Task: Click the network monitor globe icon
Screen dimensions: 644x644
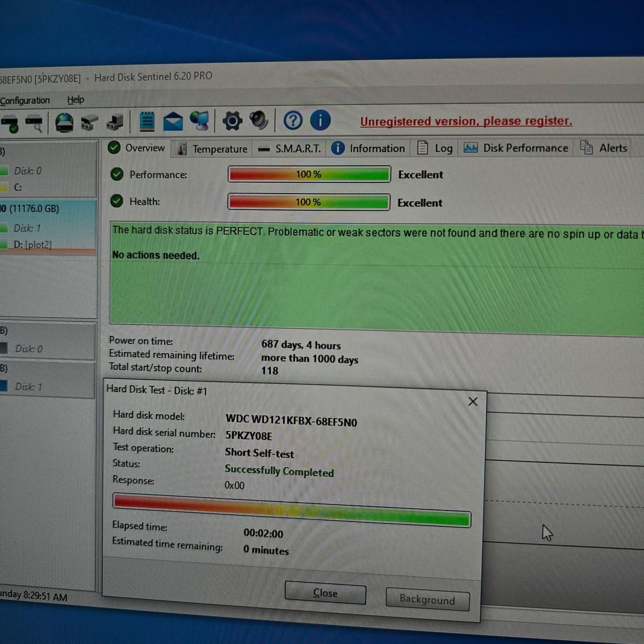Action: pyautogui.click(x=200, y=121)
